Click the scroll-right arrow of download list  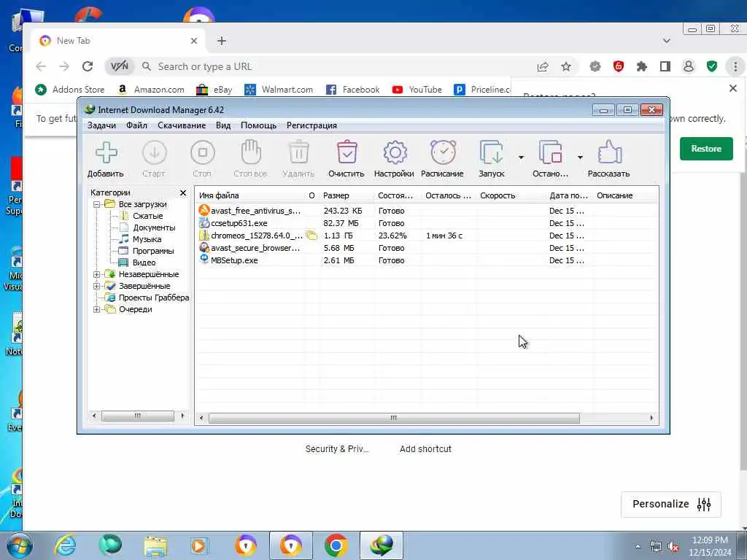(651, 418)
